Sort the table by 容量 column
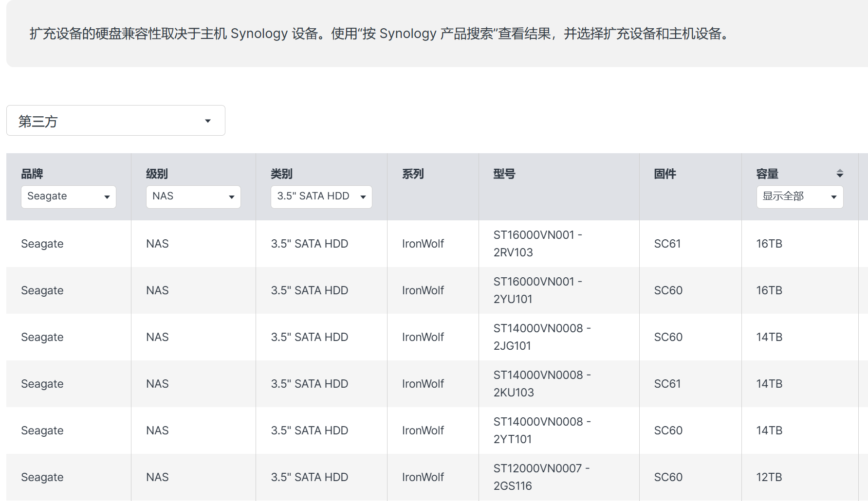The height and width of the screenshot is (501, 868). pyautogui.click(x=840, y=174)
